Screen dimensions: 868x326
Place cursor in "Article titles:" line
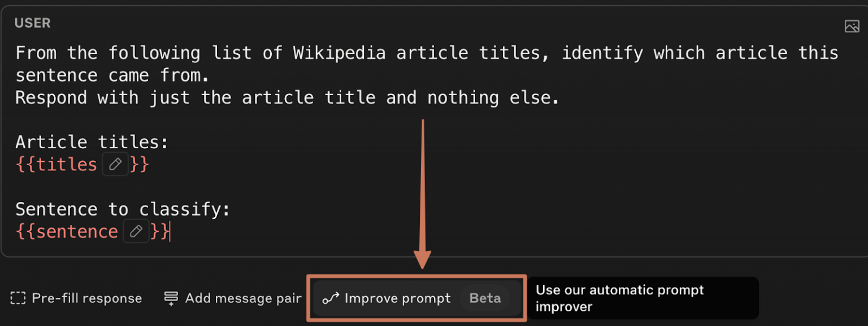point(92,142)
